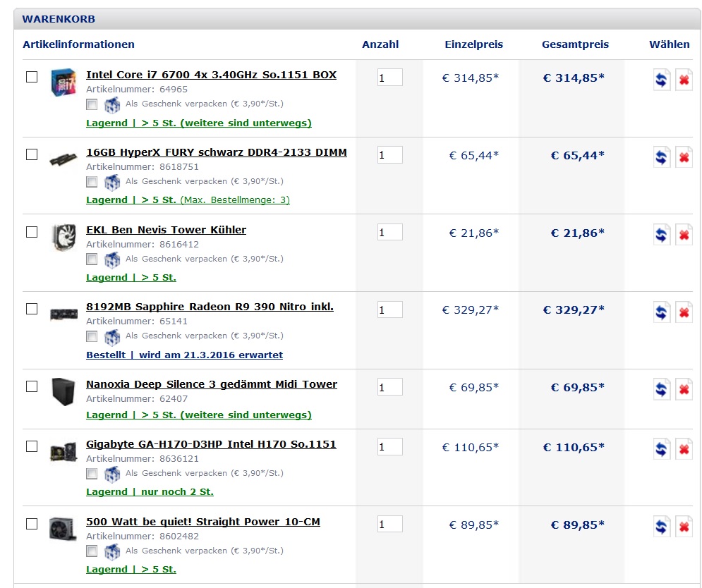Update quantity for 16GB HyperX FURY row
702x588 pixels.
pos(662,157)
